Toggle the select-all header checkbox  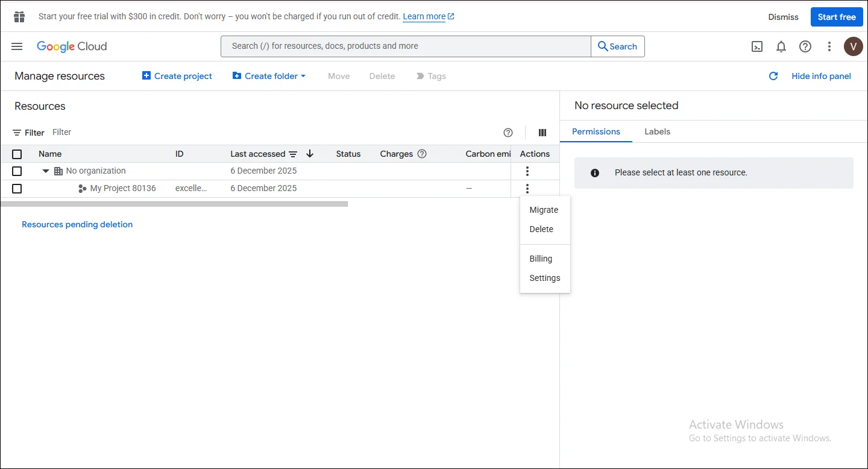17,154
